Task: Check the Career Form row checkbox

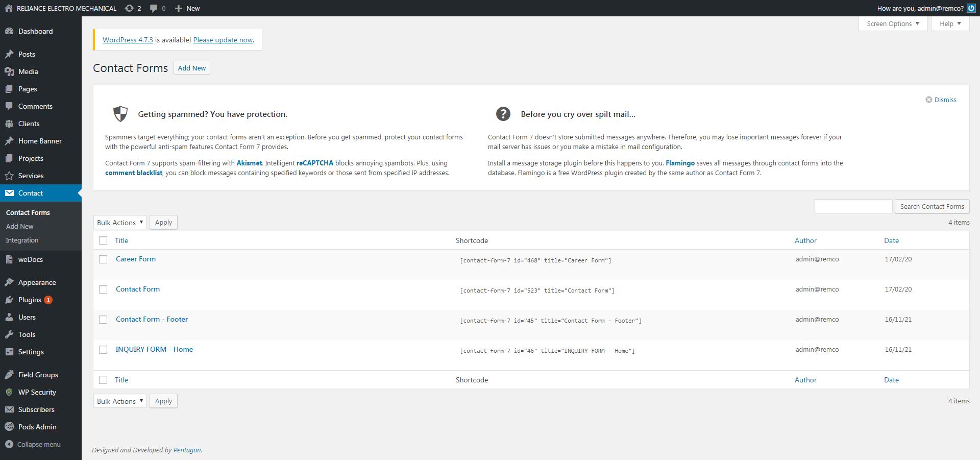Action: (x=103, y=259)
